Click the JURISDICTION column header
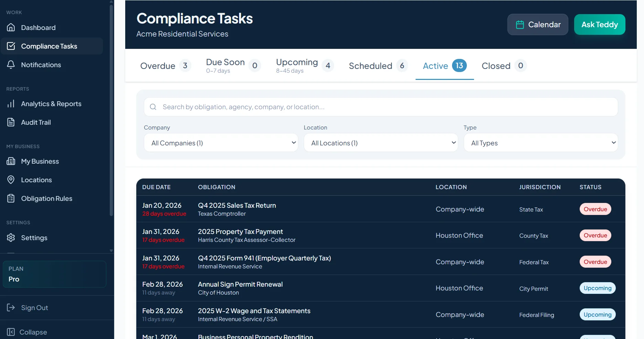644x339 pixels. [540, 187]
